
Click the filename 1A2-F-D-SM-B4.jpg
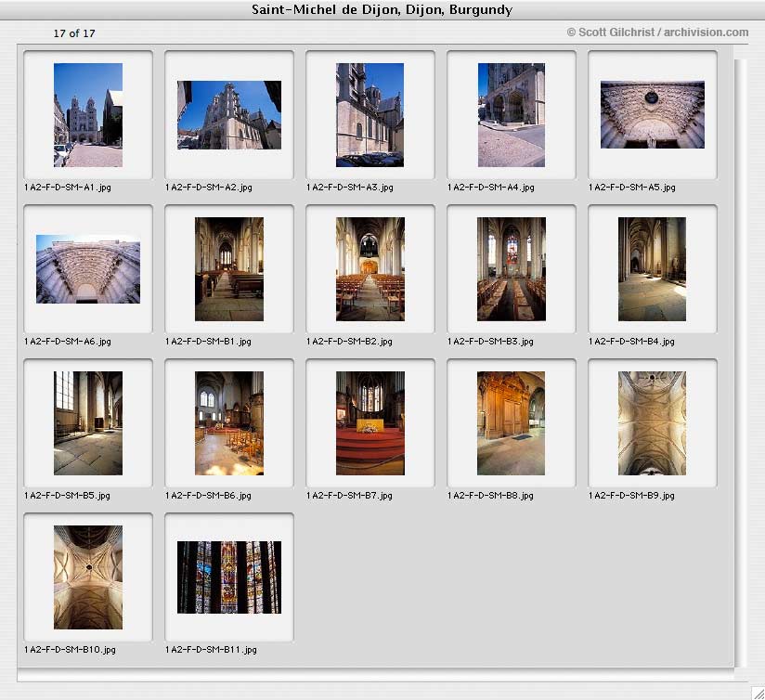(631, 342)
